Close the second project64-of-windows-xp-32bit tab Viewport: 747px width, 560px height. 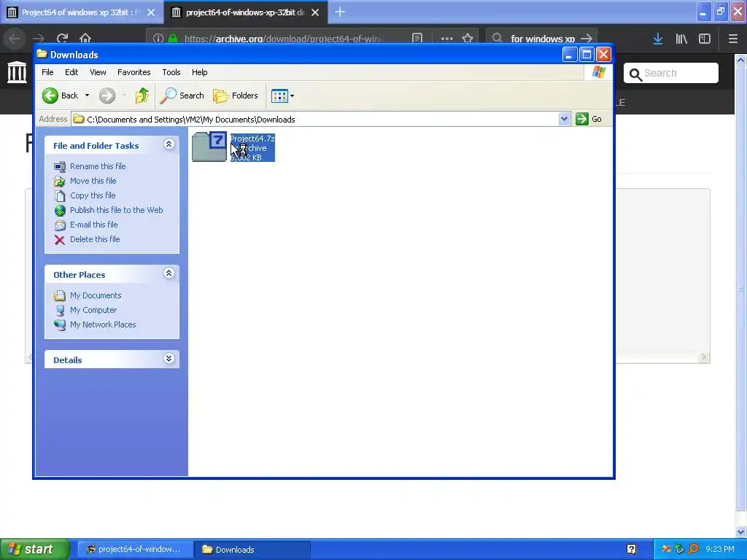pos(315,12)
